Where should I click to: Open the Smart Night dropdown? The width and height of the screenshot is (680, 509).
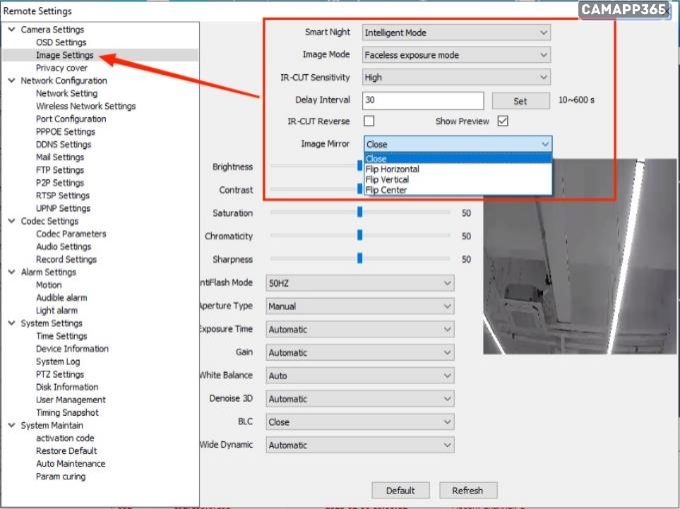coord(456,33)
